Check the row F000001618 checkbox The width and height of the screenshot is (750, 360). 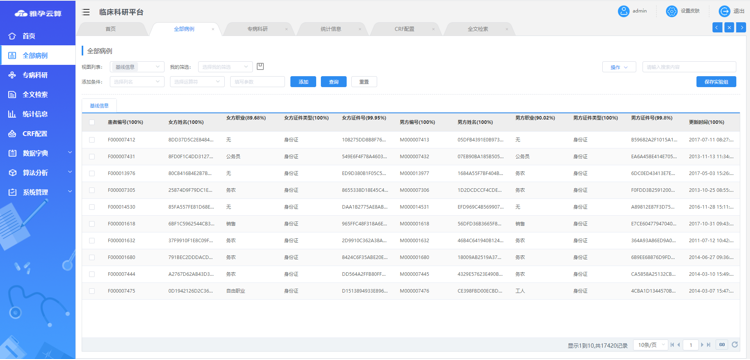click(x=92, y=223)
